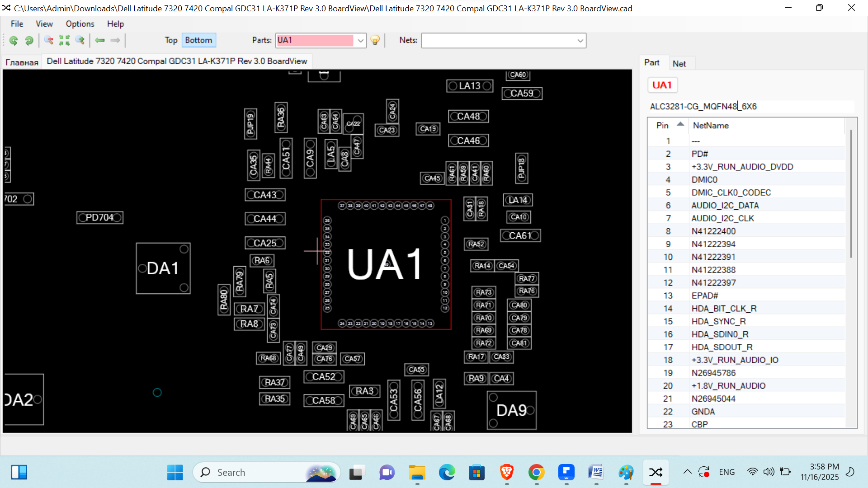Click the second green rotate icon
868x488 pixels.
[x=29, y=41]
